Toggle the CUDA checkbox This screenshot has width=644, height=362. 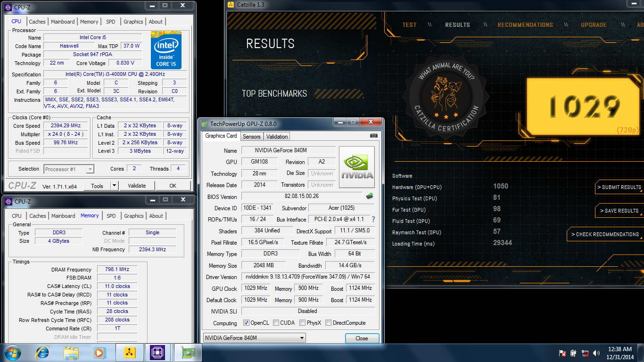[276, 323]
